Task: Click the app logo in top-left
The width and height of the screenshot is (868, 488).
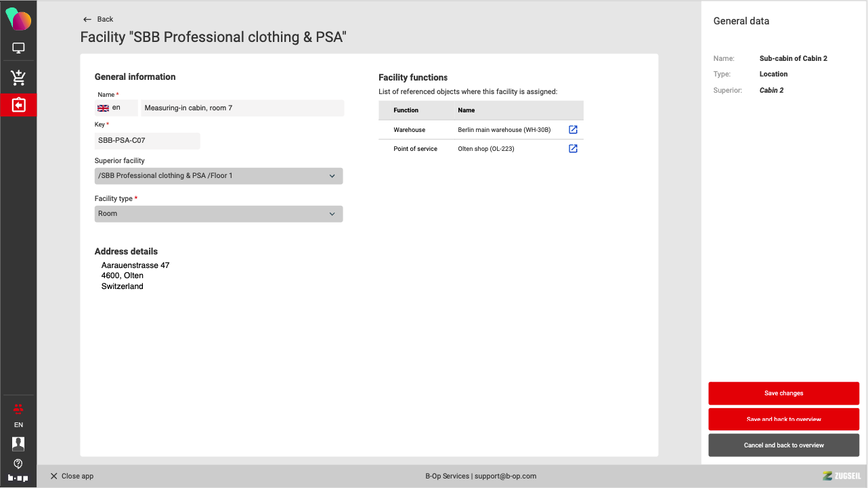Action: click(x=18, y=20)
